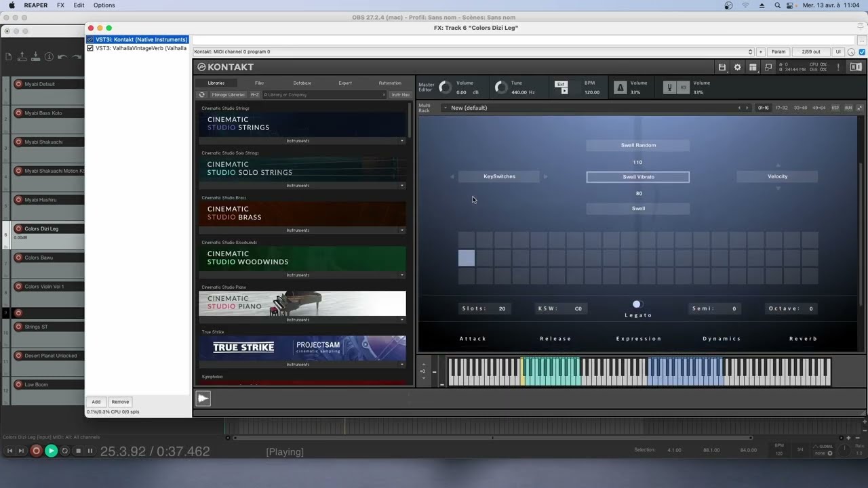Click the transport play button

[51, 451]
